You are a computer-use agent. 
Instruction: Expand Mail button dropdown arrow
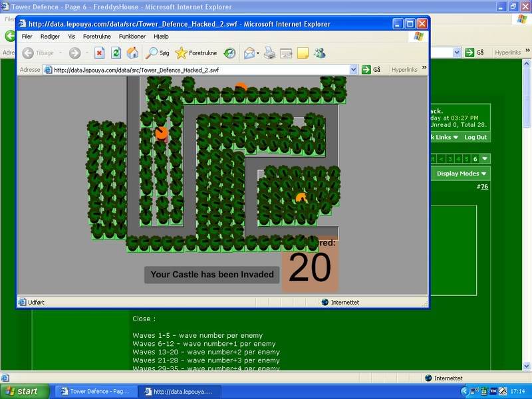tap(258, 53)
